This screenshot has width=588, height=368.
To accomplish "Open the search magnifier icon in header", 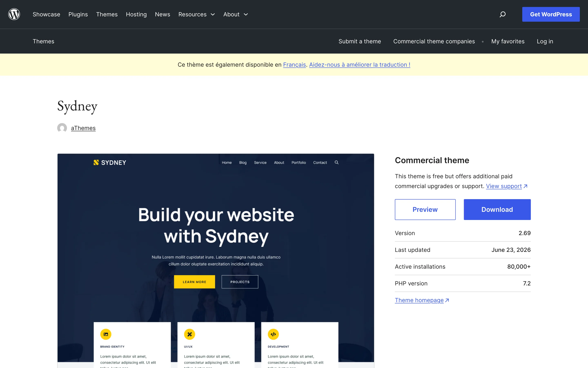I will [502, 14].
